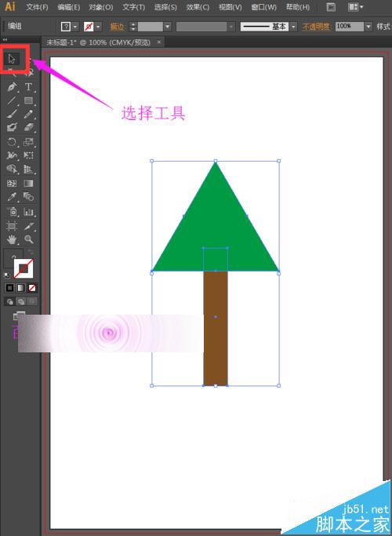Enable Draw Behind mode
Screen dimensions: 392x536
(21, 301)
